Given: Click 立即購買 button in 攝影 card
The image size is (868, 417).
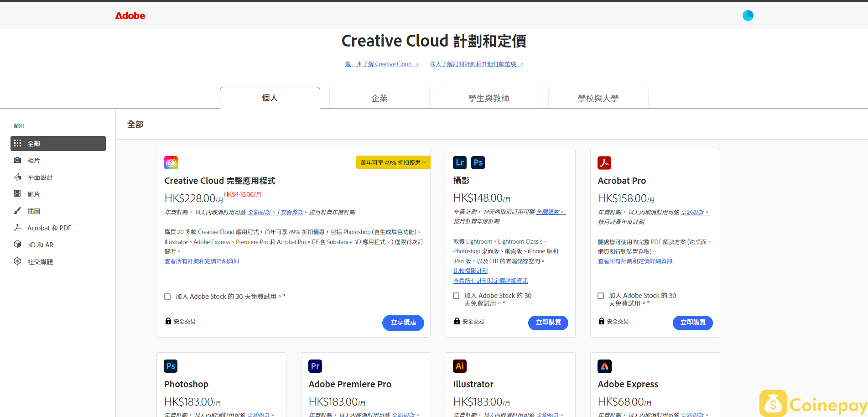Looking at the screenshot, I should tap(548, 323).
